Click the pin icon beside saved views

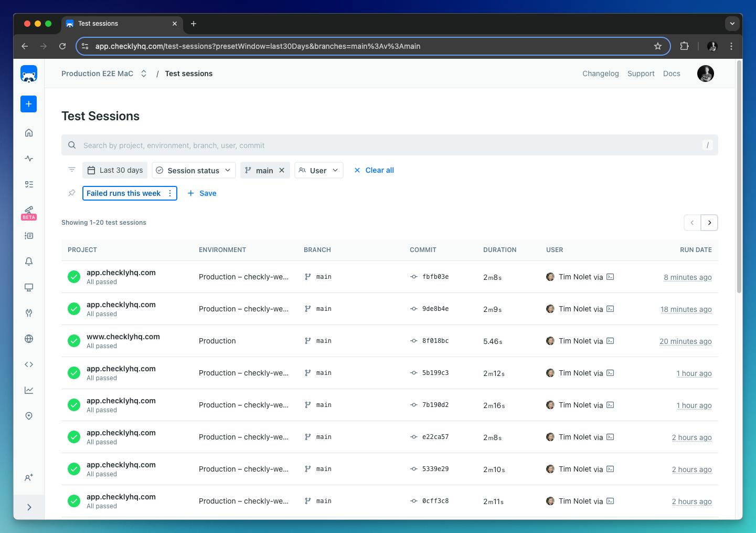[x=72, y=193]
